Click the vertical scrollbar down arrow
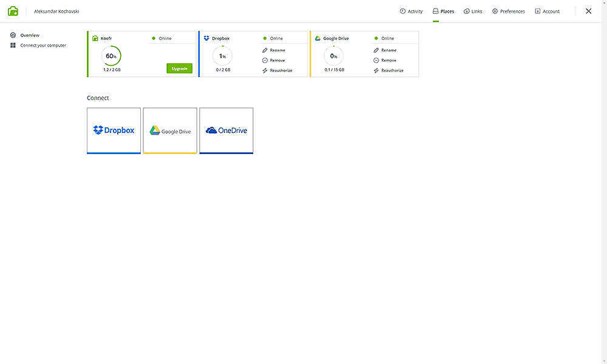The width and height of the screenshot is (607, 364). (605, 362)
